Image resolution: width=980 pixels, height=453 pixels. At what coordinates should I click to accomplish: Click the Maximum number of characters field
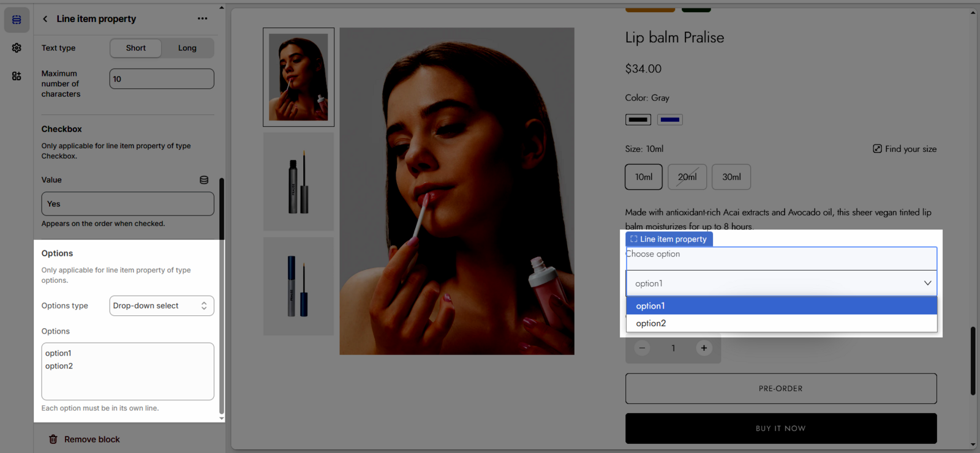161,79
